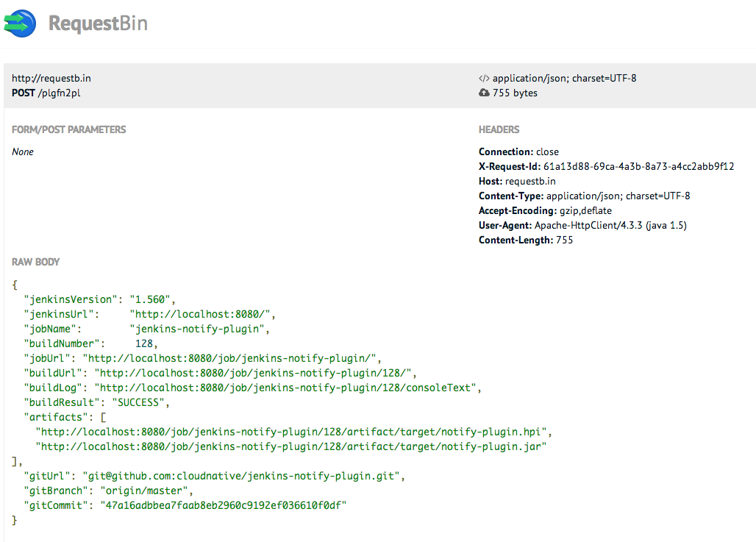Select the /plgfn2pl path text

[x=59, y=93]
